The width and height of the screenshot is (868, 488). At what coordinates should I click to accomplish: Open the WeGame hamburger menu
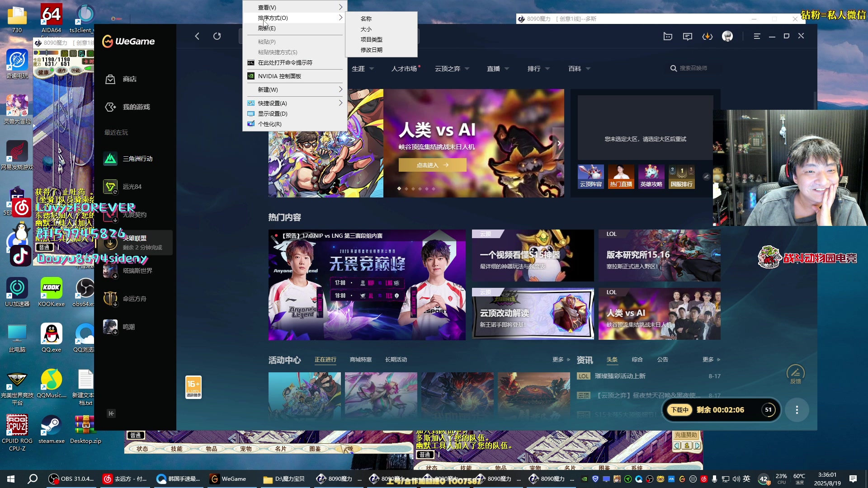[757, 36]
